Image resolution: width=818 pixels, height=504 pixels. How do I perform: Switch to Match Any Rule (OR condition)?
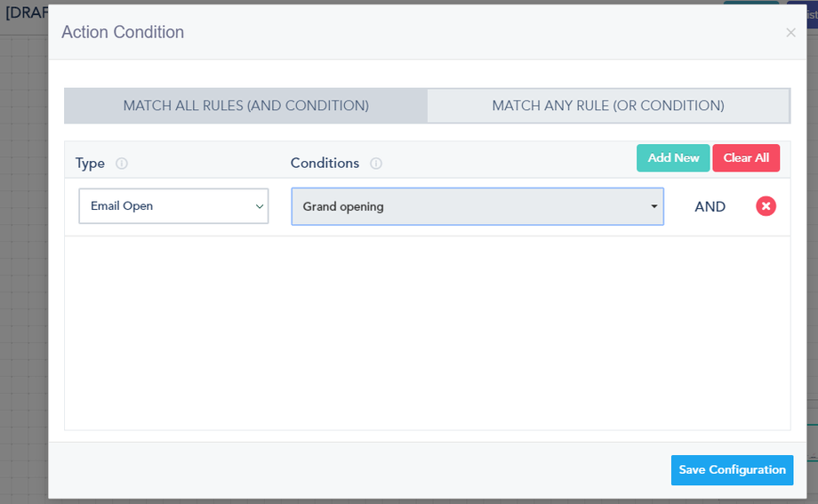click(x=608, y=106)
